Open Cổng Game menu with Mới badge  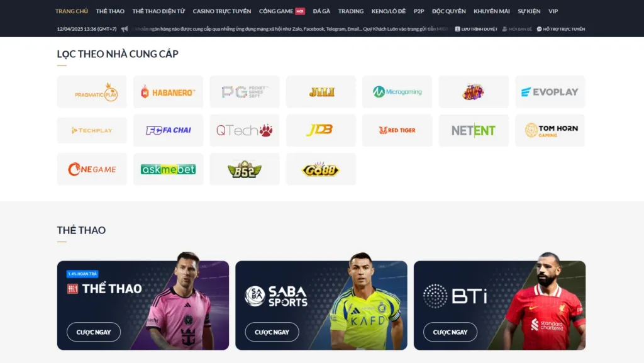[x=282, y=11]
